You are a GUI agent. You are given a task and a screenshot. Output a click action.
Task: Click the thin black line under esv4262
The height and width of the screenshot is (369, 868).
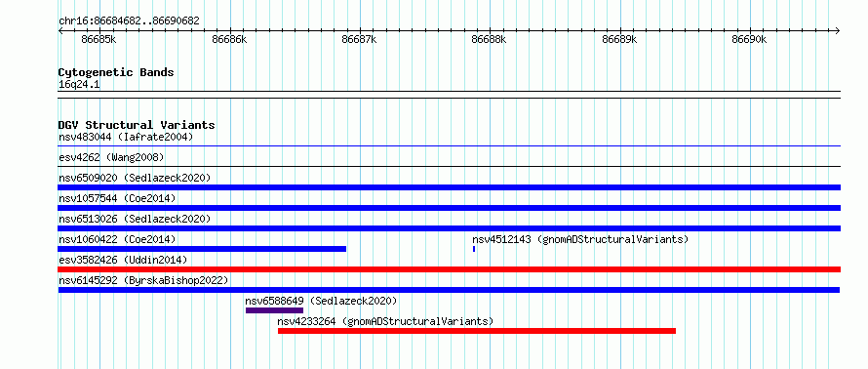(x=449, y=167)
